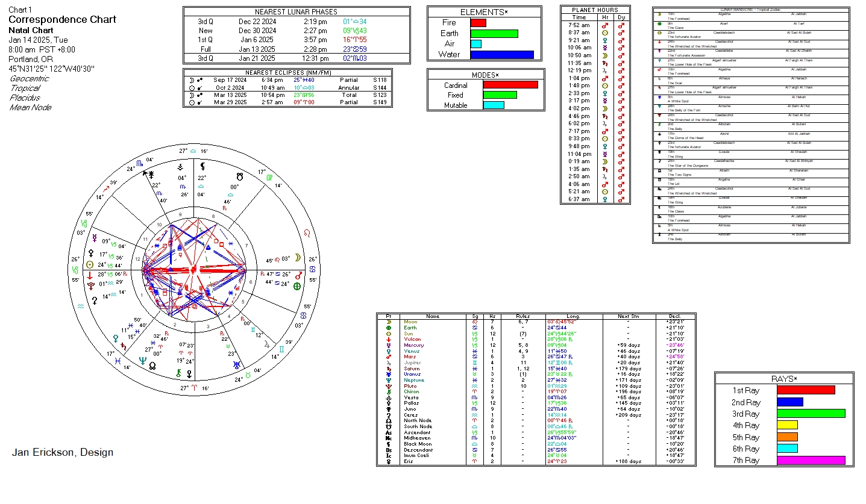Image resolution: width=866 pixels, height=504 pixels.
Task: Click the green 3rd Ray bar
Action: [811, 414]
